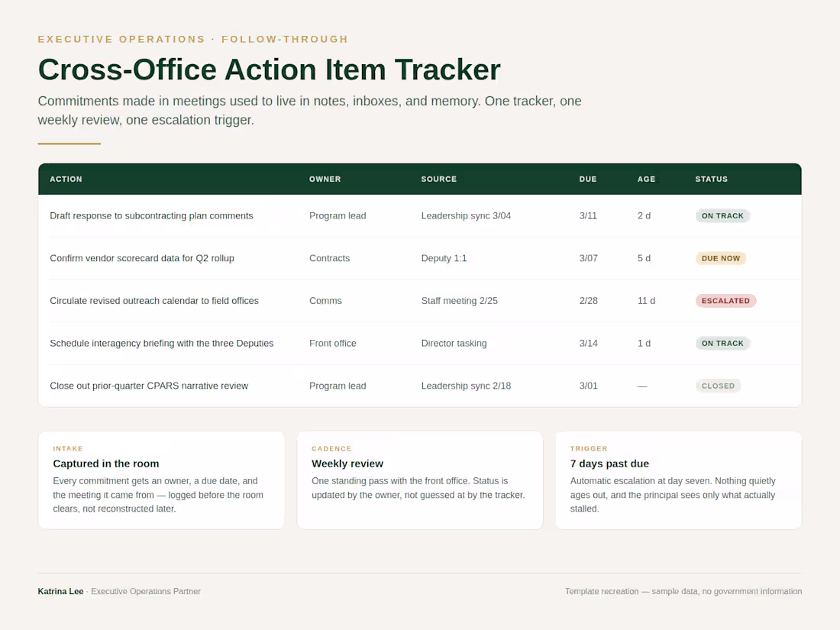840x630 pixels.
Task: Select the DUE NOW status badge
Action: click(x=721, y=258)
